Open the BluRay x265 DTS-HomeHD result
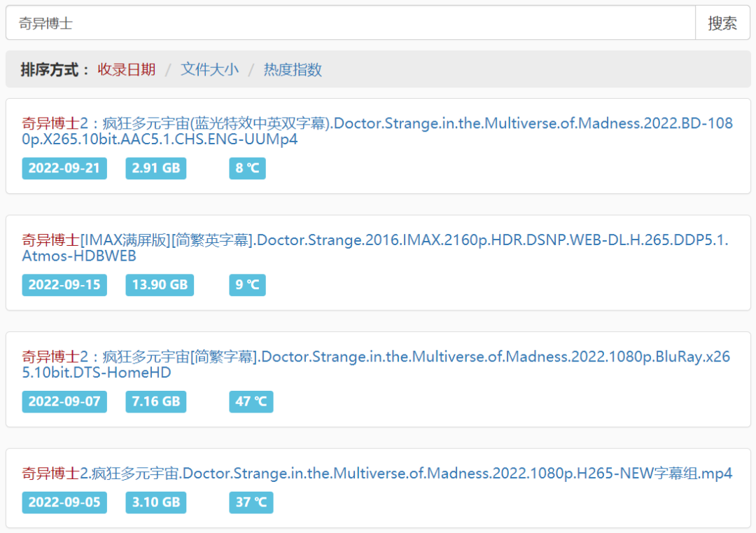The image size is (756, 533). pyautogui.click(x=376, y=365)
